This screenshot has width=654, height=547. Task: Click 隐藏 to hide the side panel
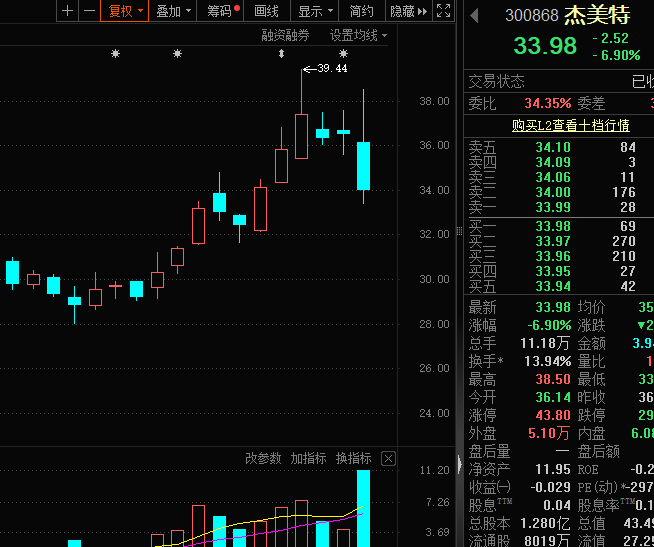[408, 11]
